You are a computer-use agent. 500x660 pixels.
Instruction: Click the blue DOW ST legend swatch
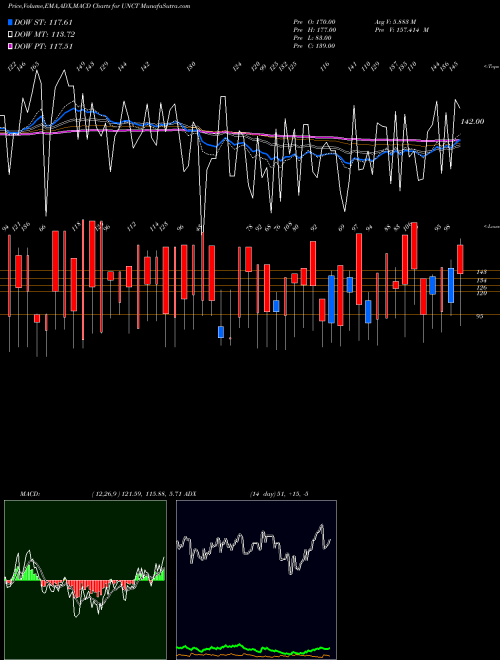pos(11,22)
